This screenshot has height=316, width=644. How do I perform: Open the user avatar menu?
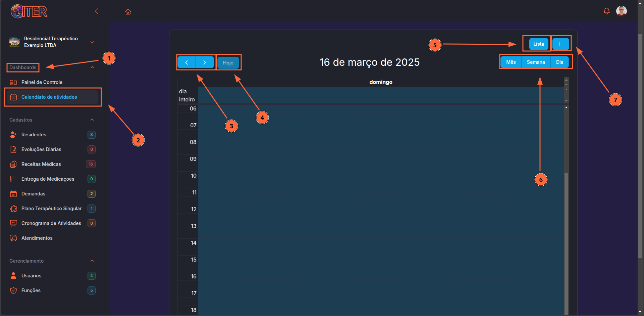click(622, 11)
